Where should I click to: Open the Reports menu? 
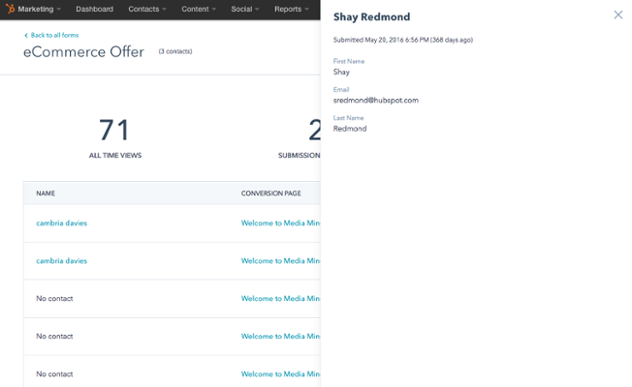[291, 9]
